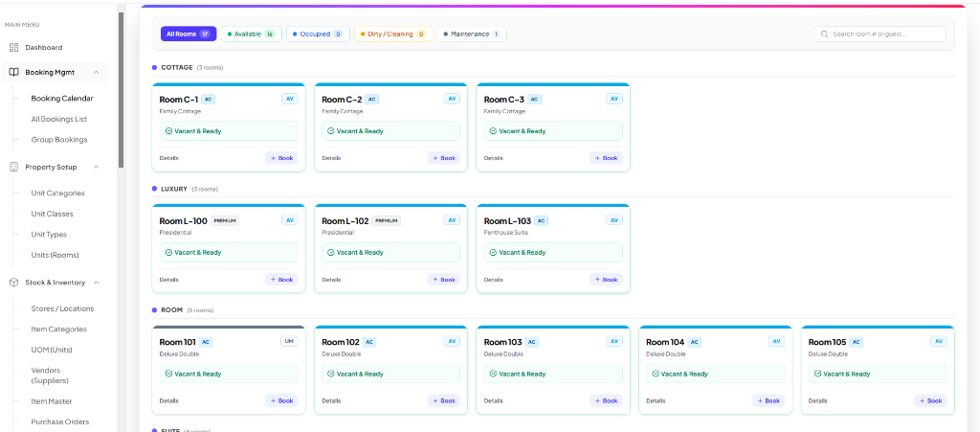Click the UM status badge on Room 101
The height and width of the screenshot is (432, 980).
[x=289, y=341]
